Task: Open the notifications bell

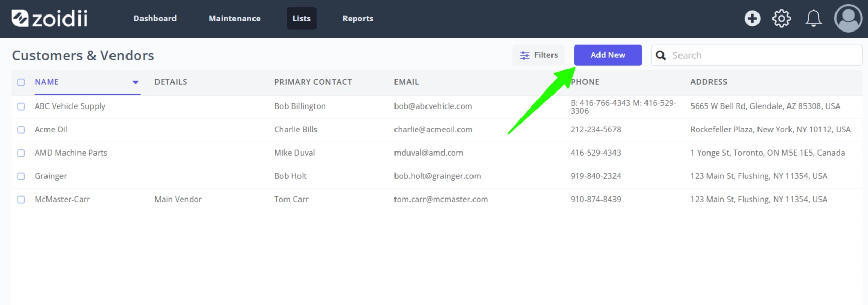Action: 813,19
